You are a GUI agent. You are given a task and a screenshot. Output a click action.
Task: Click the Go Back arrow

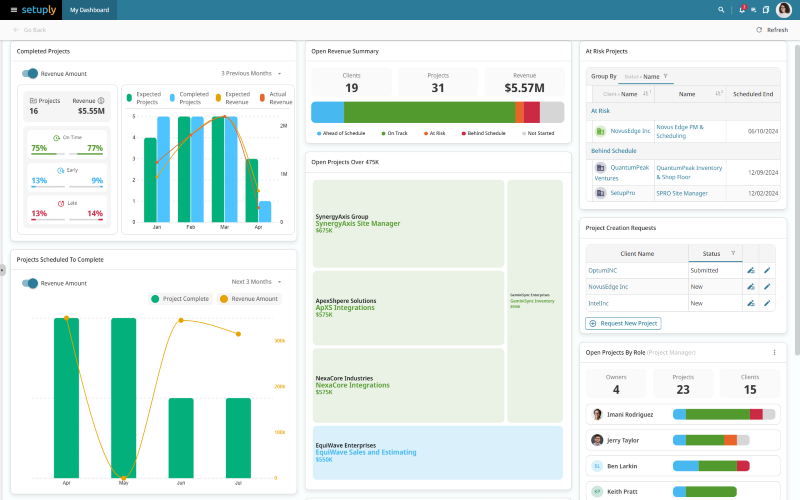click(16, 30)
